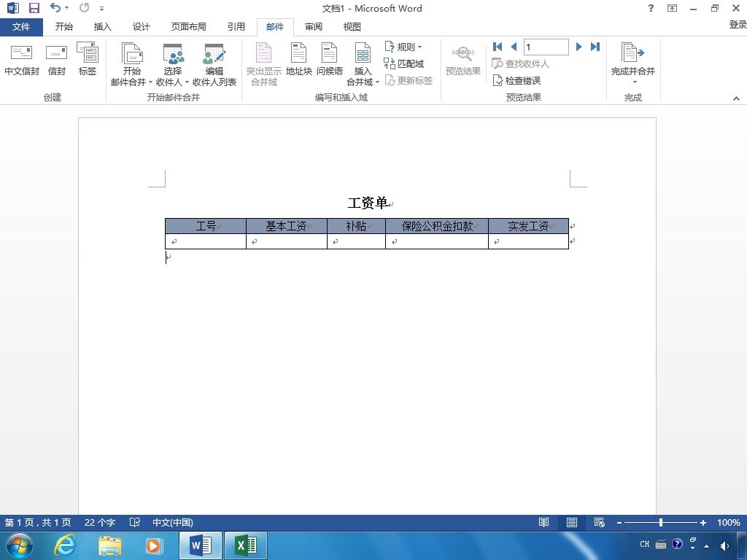The width and height of the screenshot is (747, 560).
Task: Click language 中文(中国) in the status bar
Action: [172, 522]
